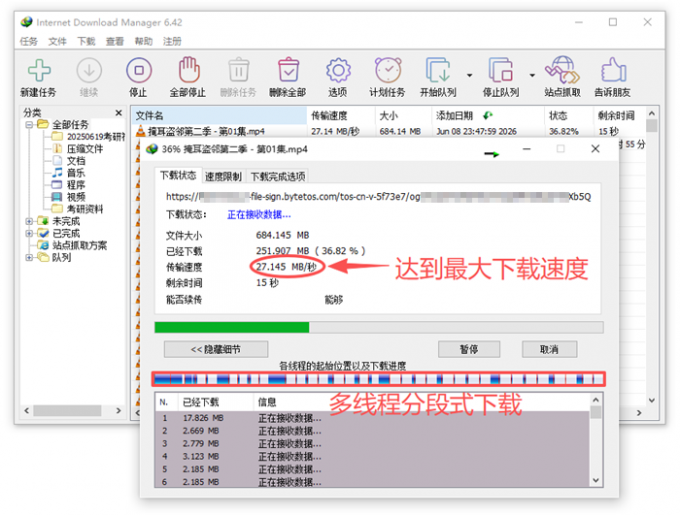The image size is (680, 515).
Task: Expand the 队列 tree node
Action: (x=29, y=258)
